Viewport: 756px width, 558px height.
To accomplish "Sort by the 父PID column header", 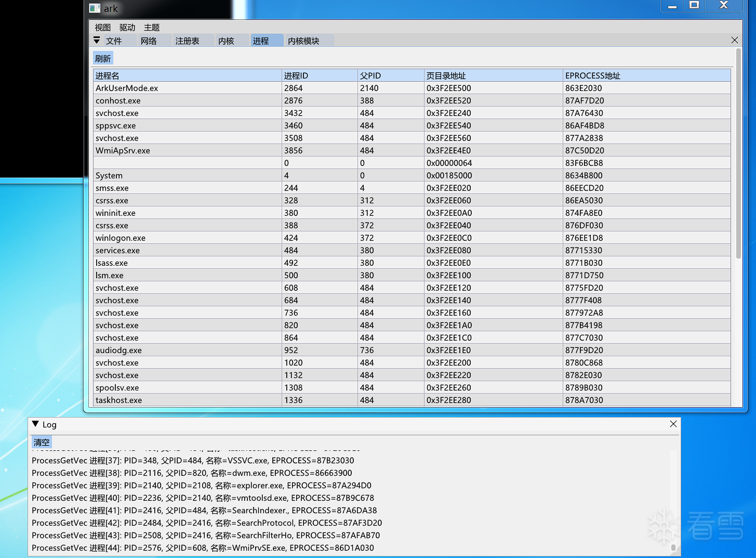I will click(391, 75).
